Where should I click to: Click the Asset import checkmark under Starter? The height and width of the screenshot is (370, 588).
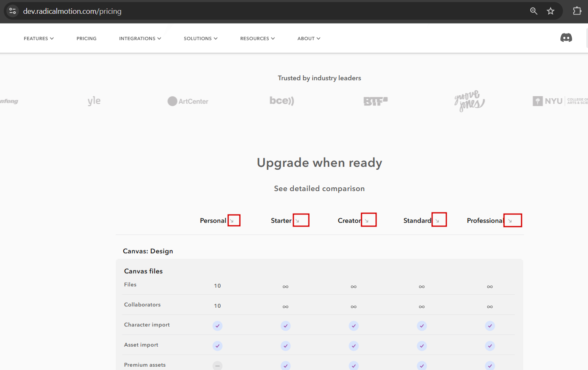pyautogui.click(x=285, y=346)
